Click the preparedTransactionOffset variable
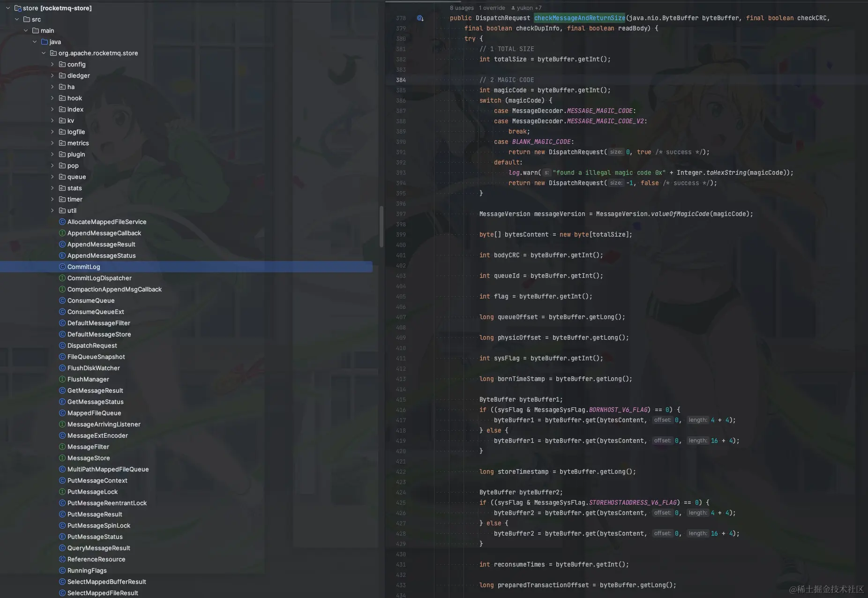 [x=543, y=585]
